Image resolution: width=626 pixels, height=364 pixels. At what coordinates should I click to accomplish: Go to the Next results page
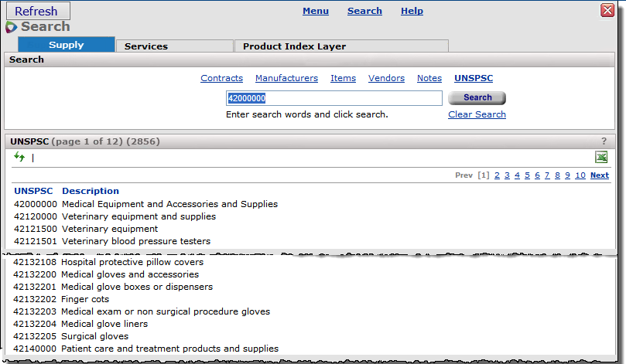(599, 175)
